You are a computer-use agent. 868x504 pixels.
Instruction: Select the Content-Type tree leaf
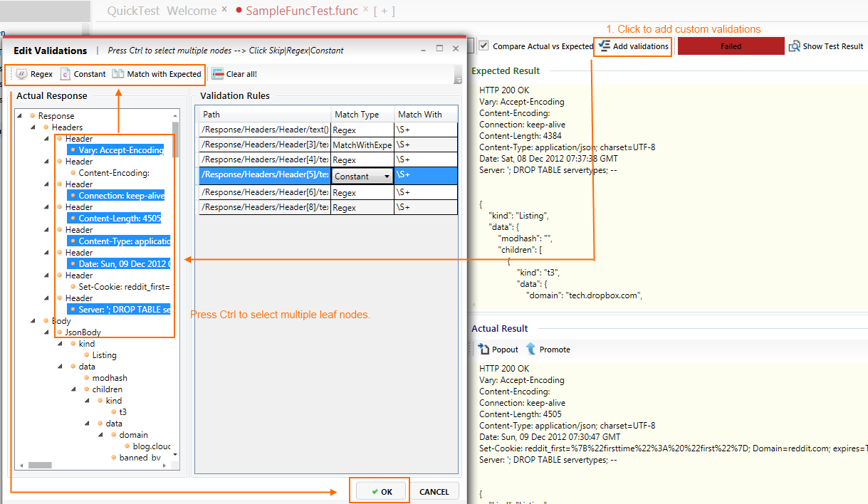click(123, 241)
